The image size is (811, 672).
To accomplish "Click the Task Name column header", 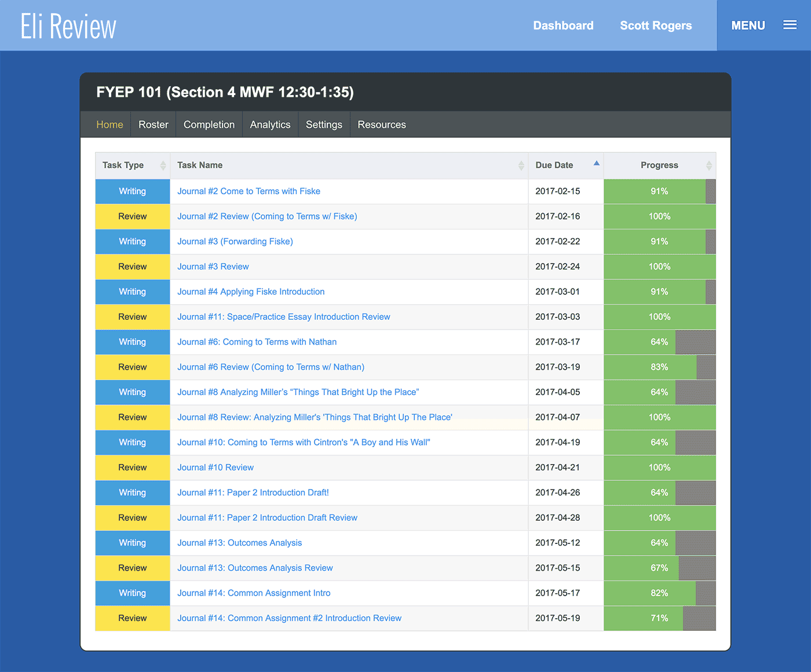I will pyautogui.click(x=349, y=166).
